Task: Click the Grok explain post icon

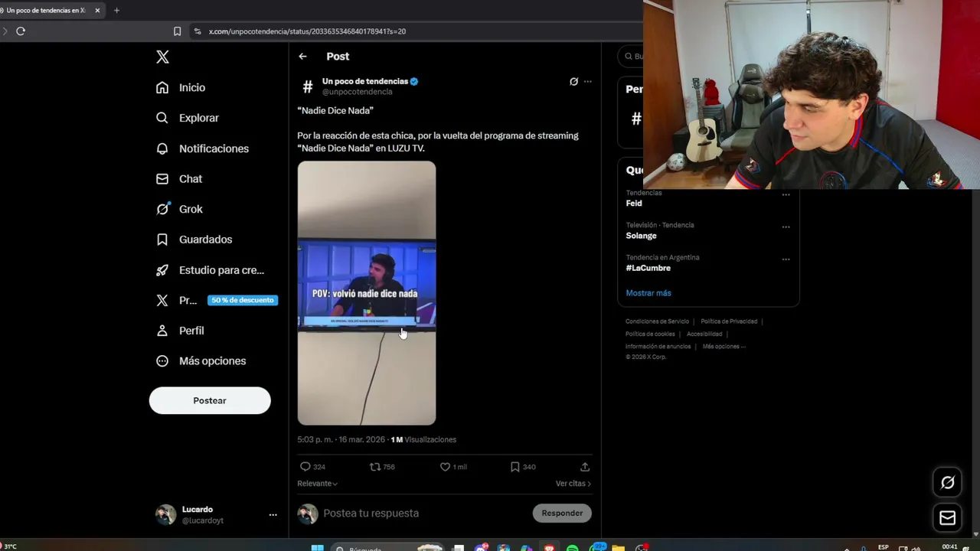Action: [x=573, y=81]
